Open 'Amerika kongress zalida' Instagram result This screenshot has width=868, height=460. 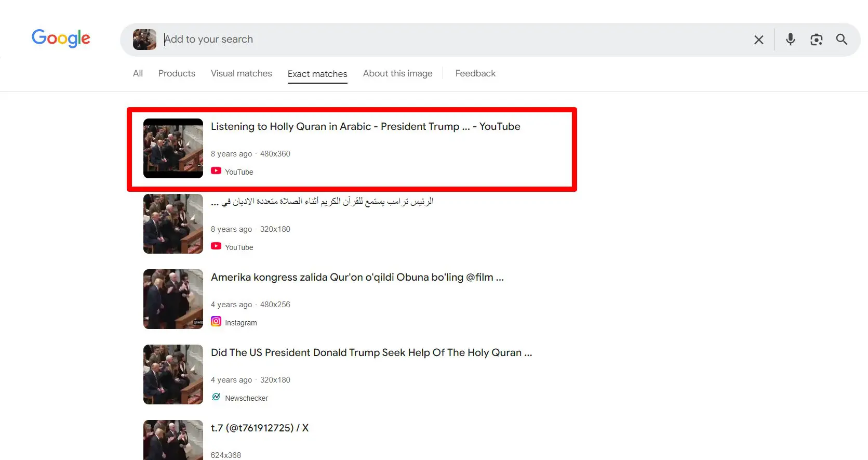pos(357,277)
